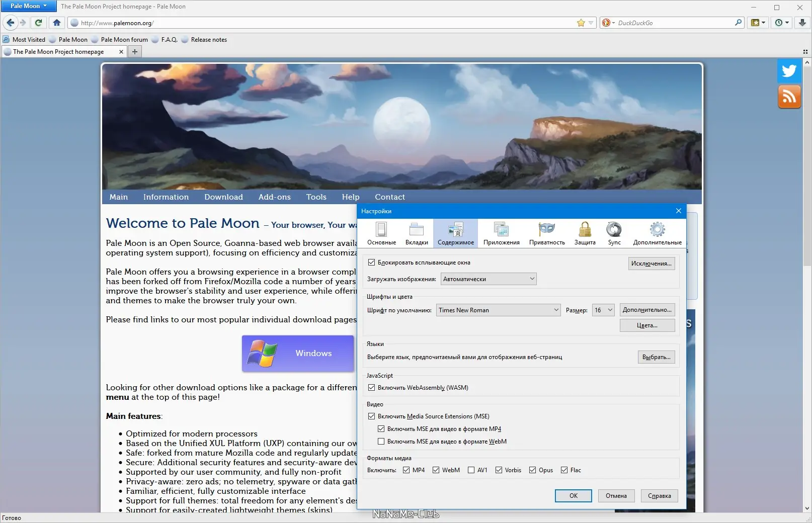
Task: Open the Home page button
Action: pyautogui.click(x=57, y=23)
